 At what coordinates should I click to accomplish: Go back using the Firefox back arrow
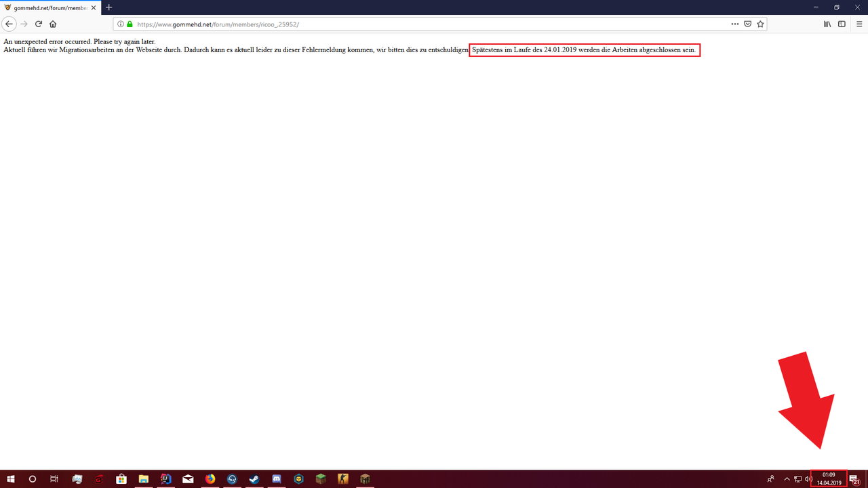[9, 24]
